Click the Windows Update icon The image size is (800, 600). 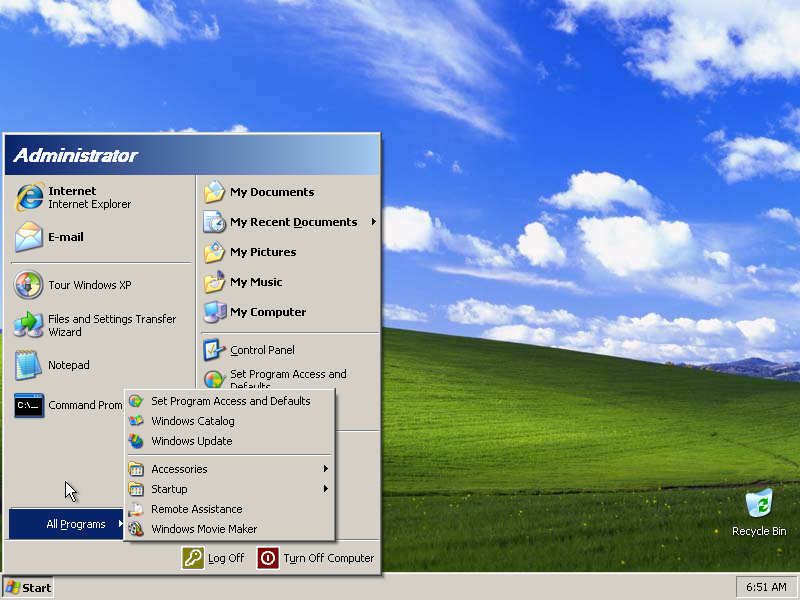click(x=136, y=441)
